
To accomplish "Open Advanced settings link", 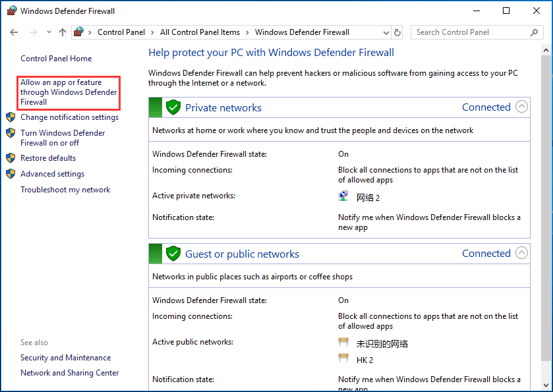I will coord(52,174).
